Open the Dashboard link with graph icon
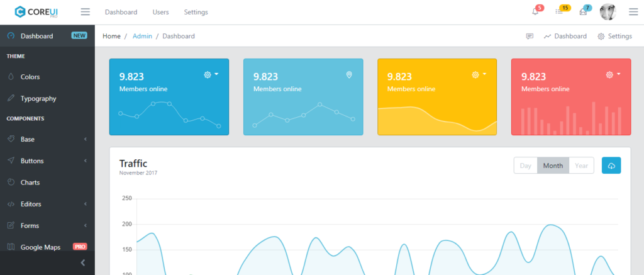The image size is (644, 275). point(565,36)
